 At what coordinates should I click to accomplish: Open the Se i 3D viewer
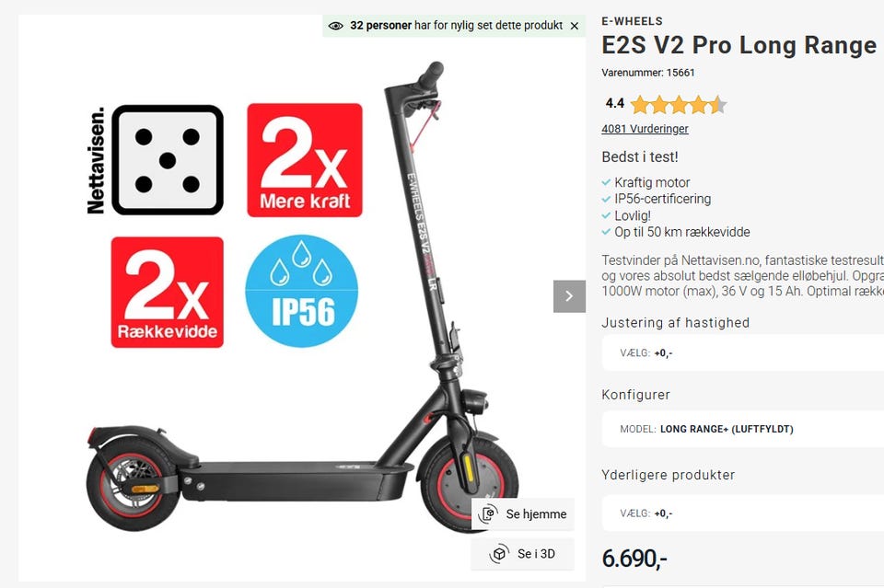click(523, 554)
